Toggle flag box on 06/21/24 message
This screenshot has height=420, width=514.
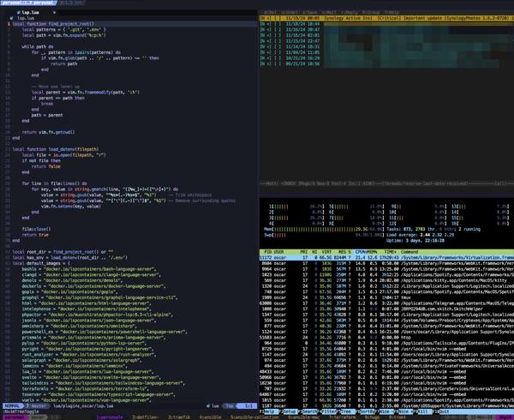pyautogui.click(x=278, y=64)
